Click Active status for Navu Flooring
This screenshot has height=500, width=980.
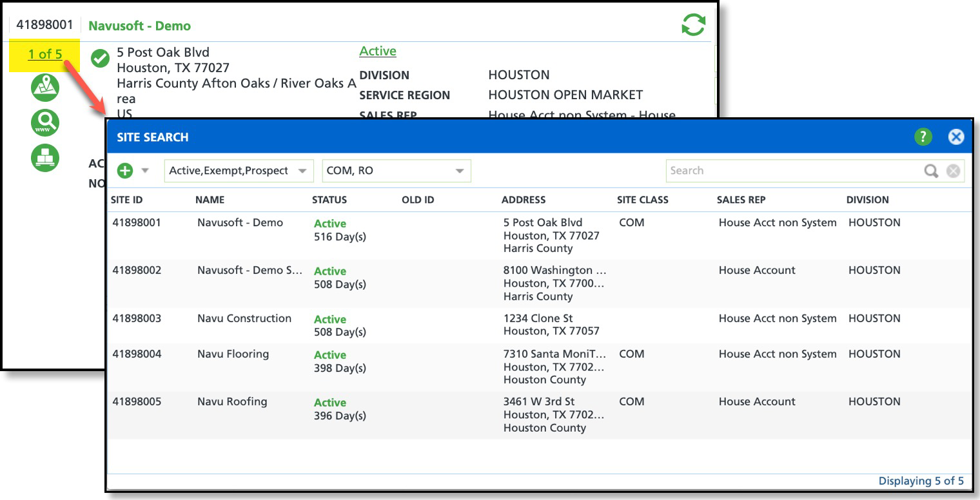click(330, 355)
